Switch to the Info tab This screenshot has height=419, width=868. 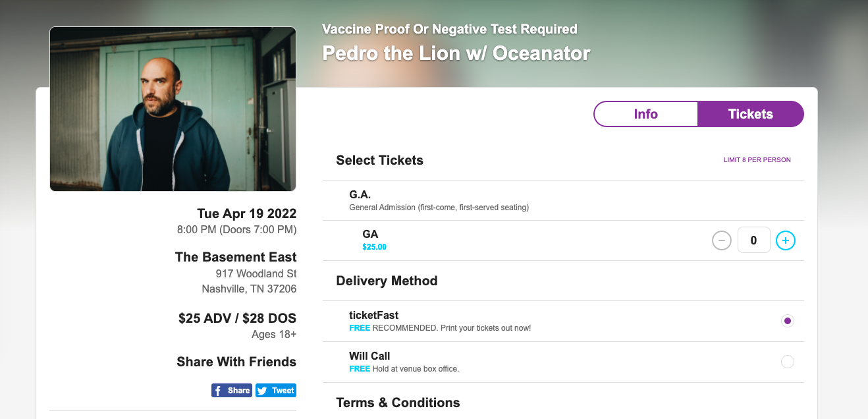[645, 114]
